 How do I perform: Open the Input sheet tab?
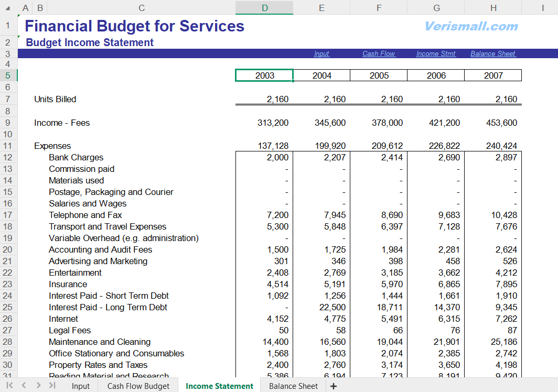pyautogui.click(x=81, y=386)
